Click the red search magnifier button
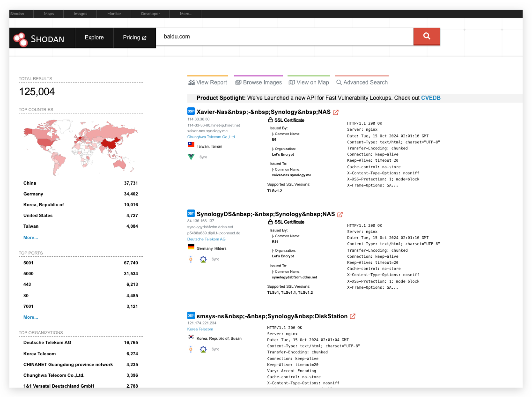The width and height of the screenshot is (532, 397). [427, 37]
